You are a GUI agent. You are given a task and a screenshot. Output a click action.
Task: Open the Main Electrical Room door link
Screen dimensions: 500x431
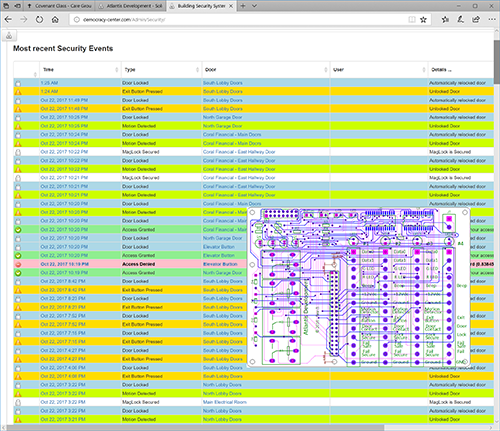[225, 402]
